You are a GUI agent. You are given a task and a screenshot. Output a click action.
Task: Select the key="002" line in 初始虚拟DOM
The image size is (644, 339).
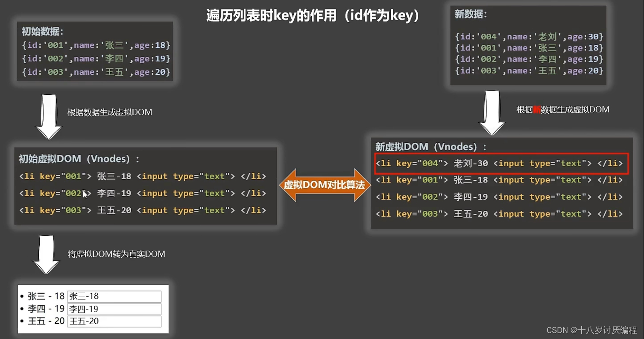coord(143,193)
